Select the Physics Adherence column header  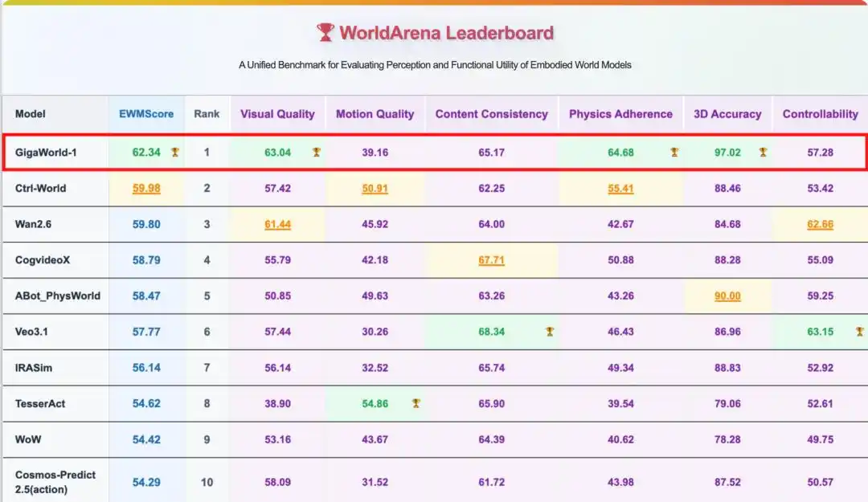pos(620,114)
